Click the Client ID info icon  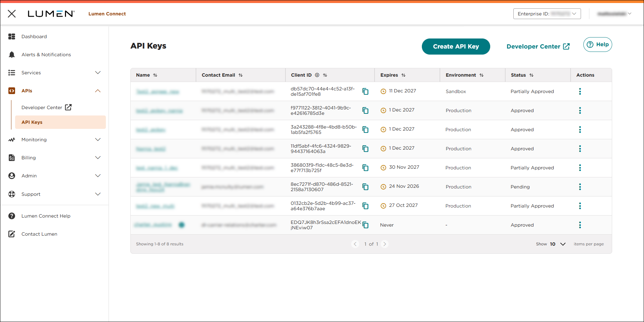317,75
